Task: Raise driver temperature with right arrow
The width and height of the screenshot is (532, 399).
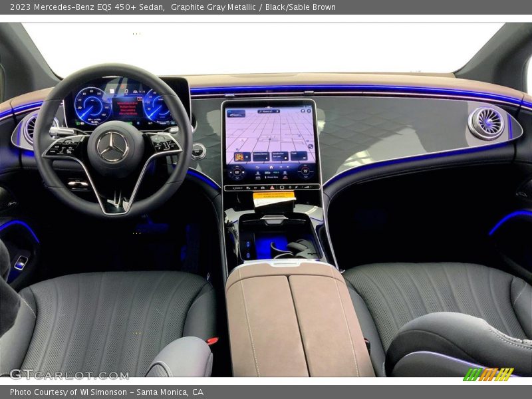Action: pos(243,172)
